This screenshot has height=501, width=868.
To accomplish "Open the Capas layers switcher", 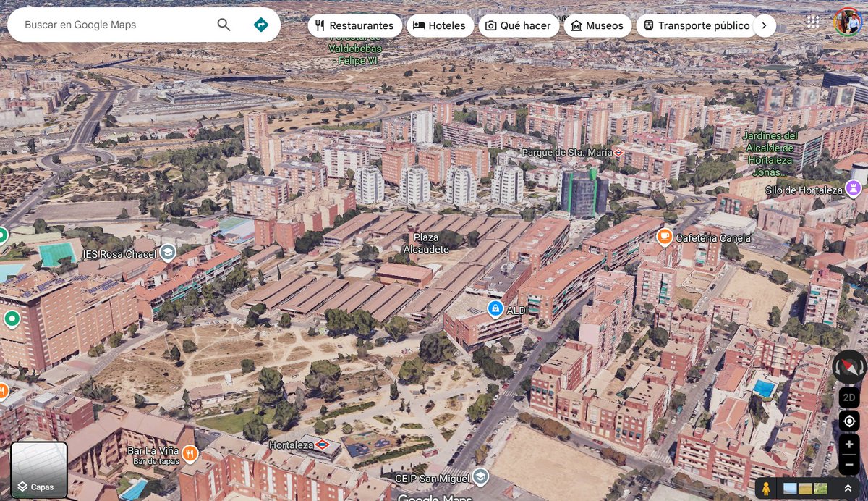I will [x=39, y=471].
